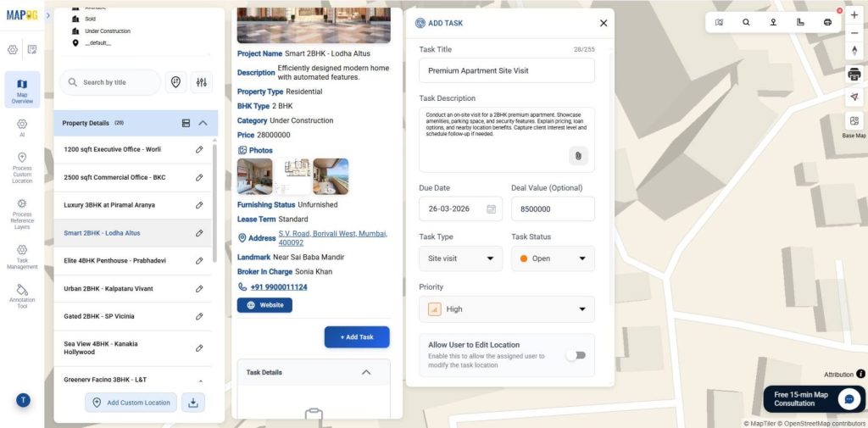868x428 pixels.
Task: Expand the sidebar with the arrow chevron
Action: click(48, 15)
